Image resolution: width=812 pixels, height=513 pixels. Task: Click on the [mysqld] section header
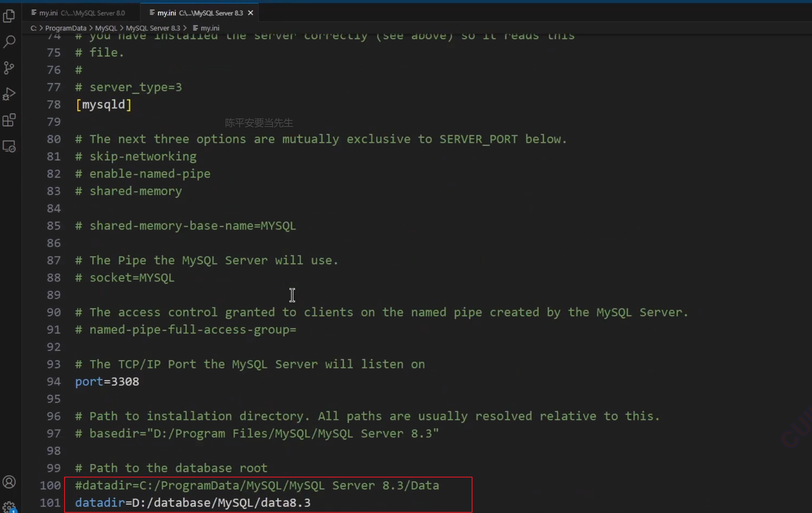[x=104, y=105]
